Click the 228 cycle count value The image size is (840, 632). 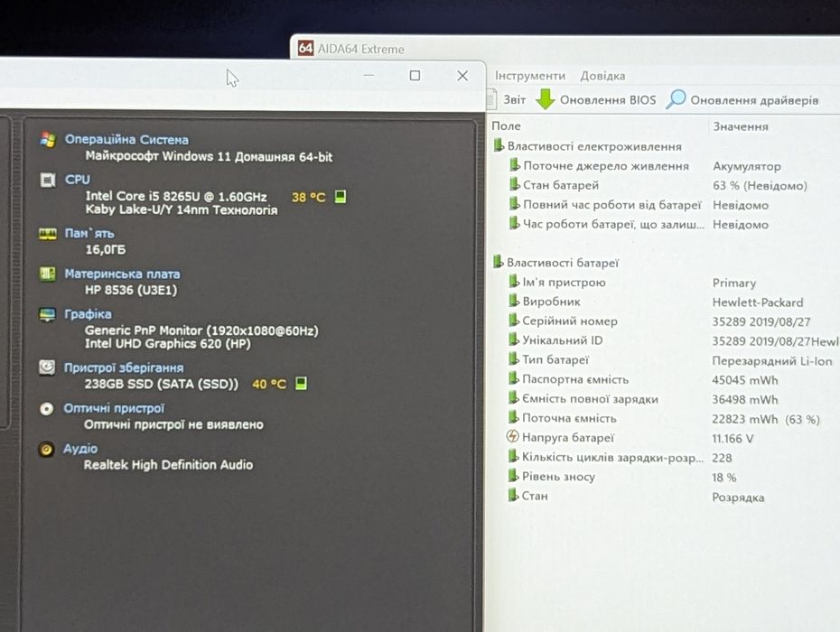(722, 458)
